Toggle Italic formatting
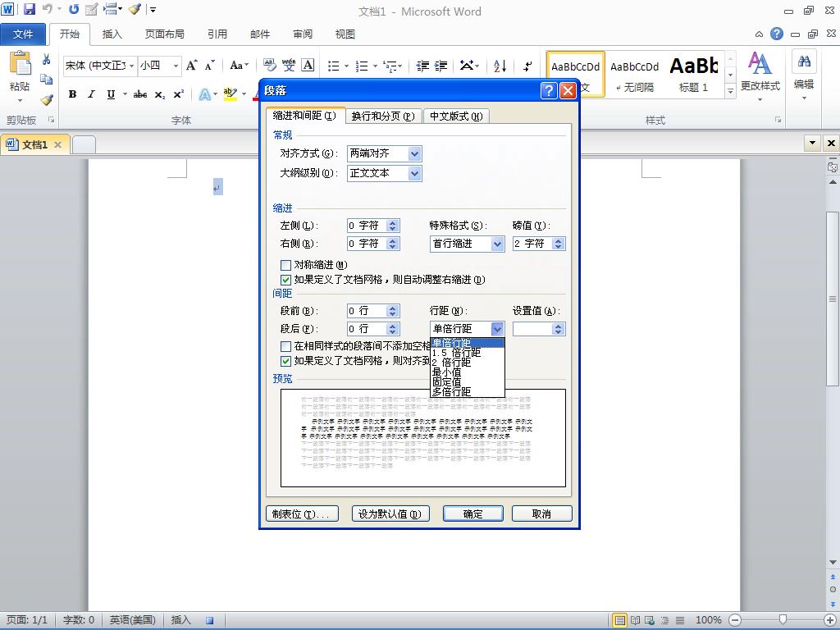Viewport: 840px width, 630px height. coord(92,94)
